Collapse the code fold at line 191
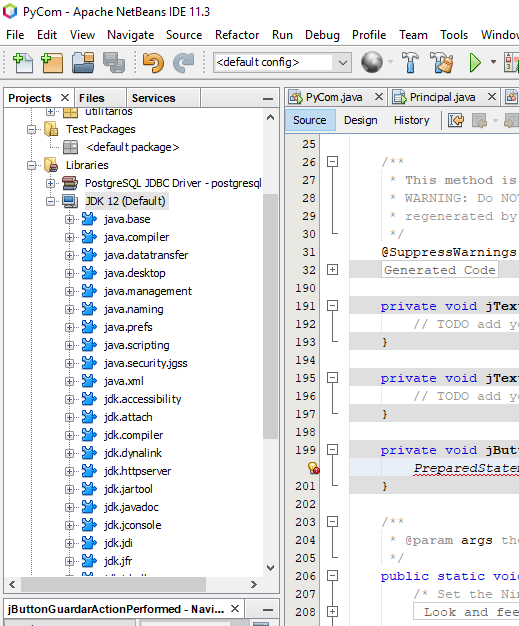Image resolution: width=519 pixels, height=626 pixels. pos(332,305)
